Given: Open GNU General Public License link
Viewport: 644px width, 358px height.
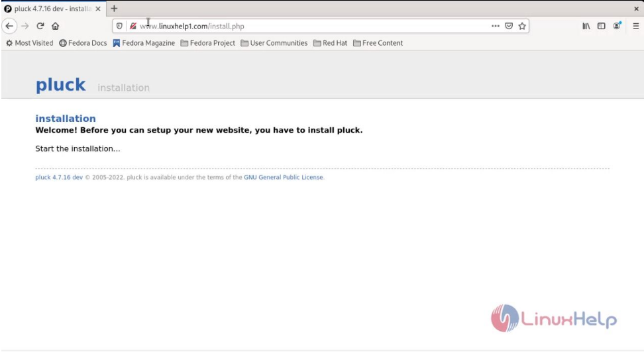Looking at the screenshot, I should coord(284,177).
